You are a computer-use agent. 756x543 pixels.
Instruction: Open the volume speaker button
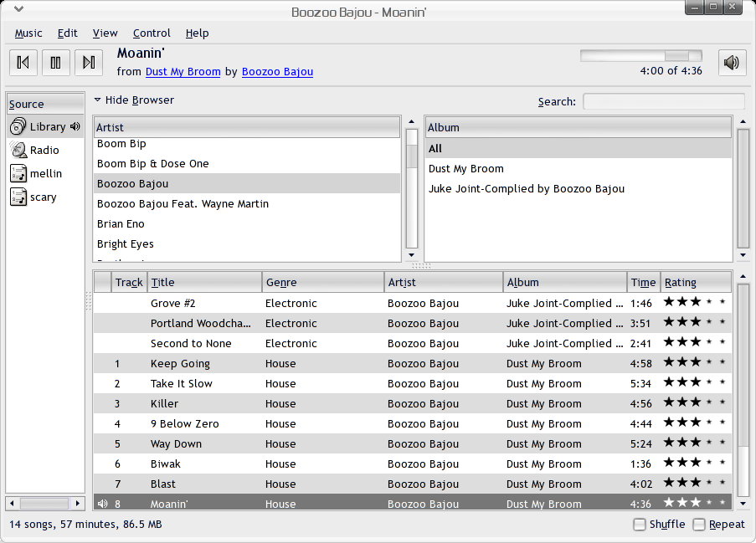(x=732, y=63)
